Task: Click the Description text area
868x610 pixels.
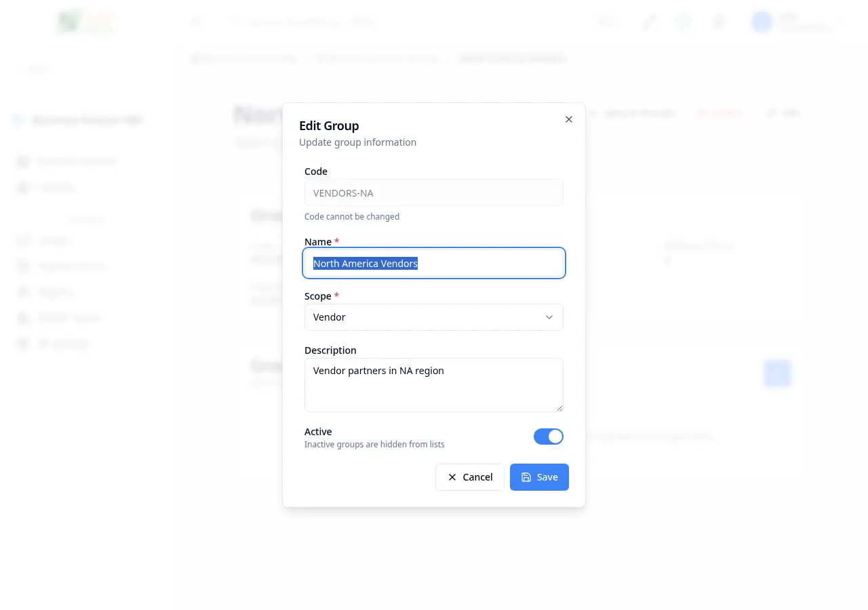Action: click(x=433, y=384)
